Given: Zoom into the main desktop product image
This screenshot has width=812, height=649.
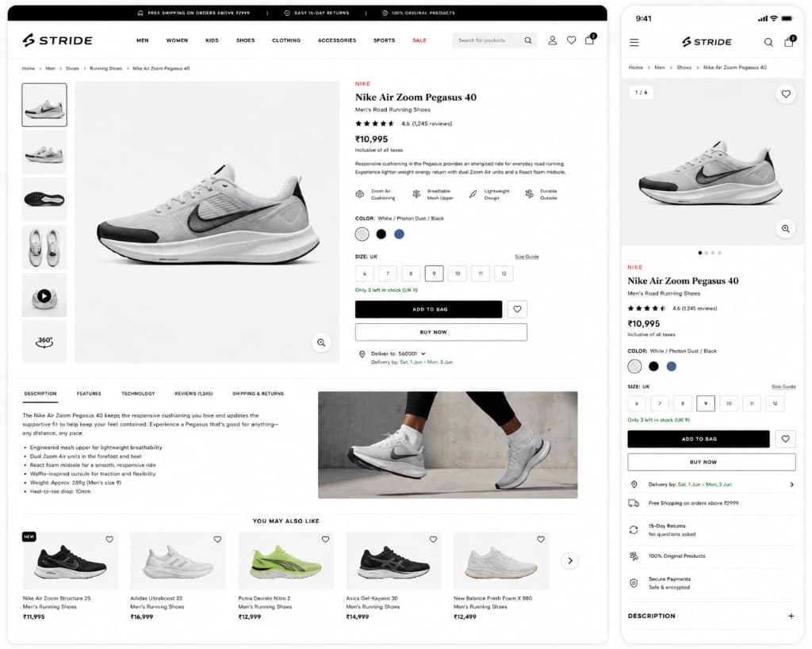Looking at the screenshot, I should click(x=321, y=342).
